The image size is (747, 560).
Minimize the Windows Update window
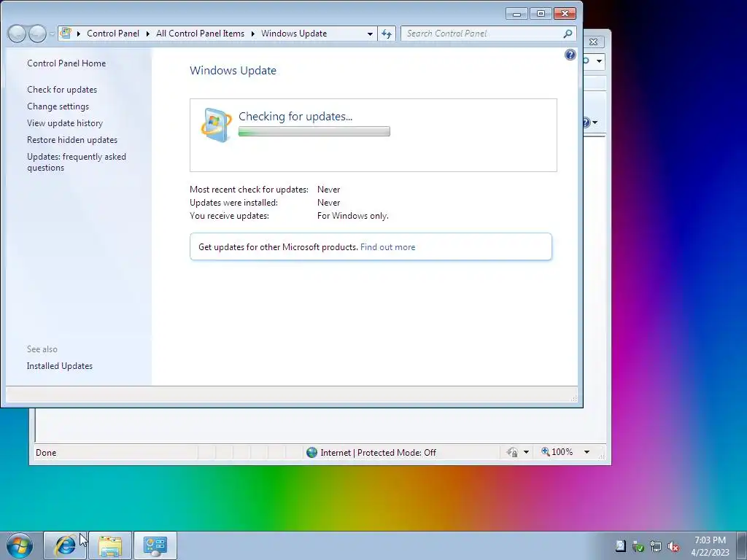click(x=516, y=14)
